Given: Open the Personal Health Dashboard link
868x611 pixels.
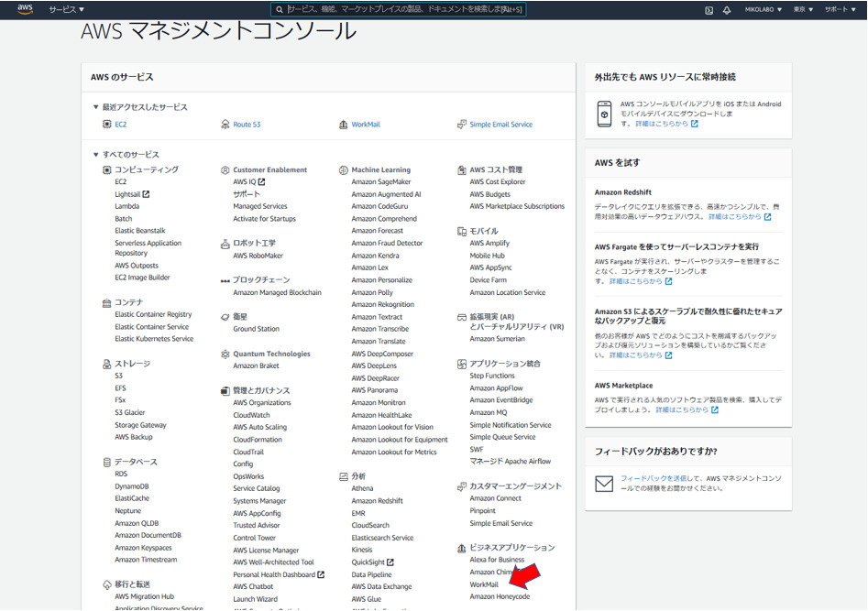Looking at the screenshot, I should point(279,574).
